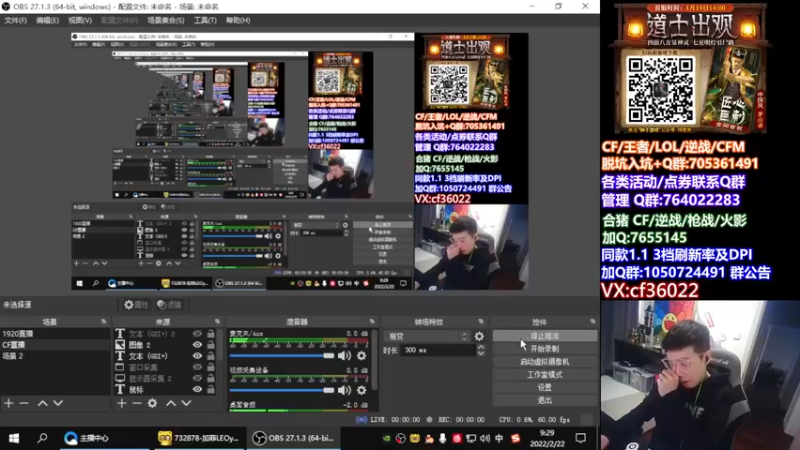Viewport: 800px width, 450px height.
Task: Open 麦克风/Aux audio settings gear
Action: coord(362,356)
